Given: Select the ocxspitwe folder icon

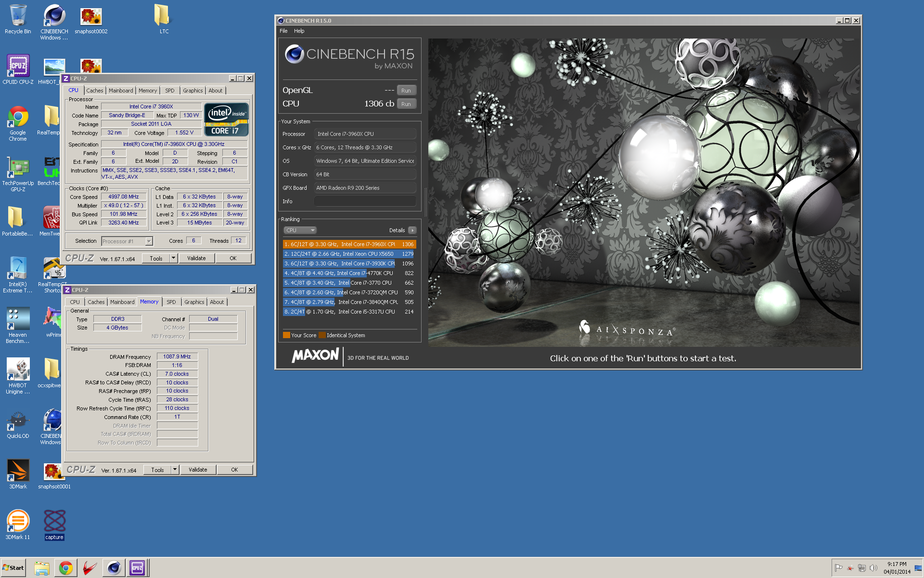Looking at the screenshot, I should [x=51, y=373].
